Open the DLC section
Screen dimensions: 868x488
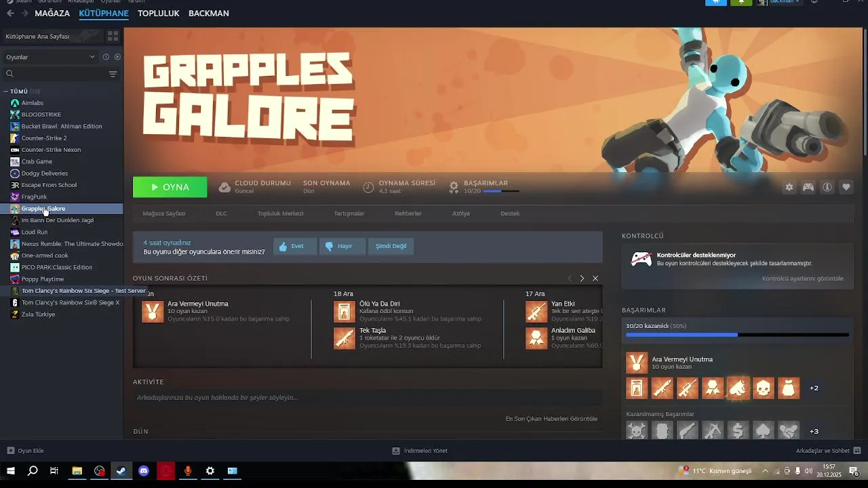point(222,213)
